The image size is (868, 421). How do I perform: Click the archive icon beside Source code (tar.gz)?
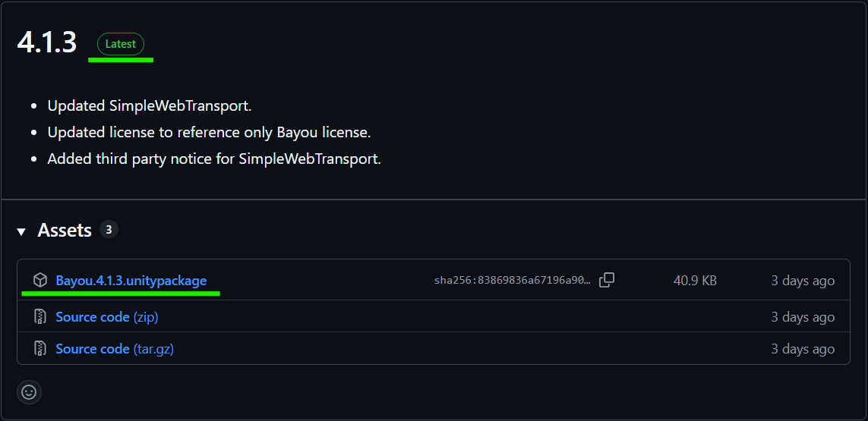click(x=40, y=349)
